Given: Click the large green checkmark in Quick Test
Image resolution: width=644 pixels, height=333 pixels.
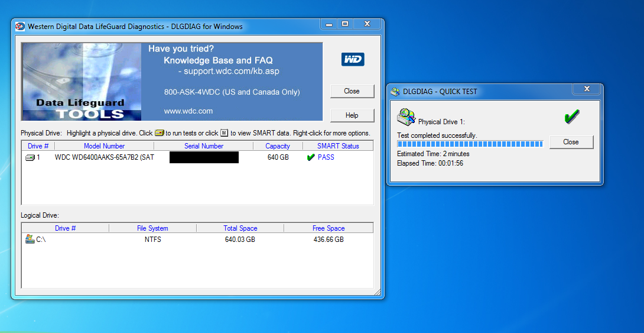Looking at the screenshot, I should [x=571, y=117].
